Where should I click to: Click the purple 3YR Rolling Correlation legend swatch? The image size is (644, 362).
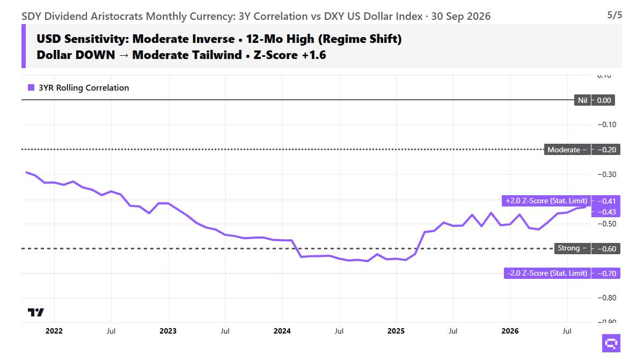[31, 88]
